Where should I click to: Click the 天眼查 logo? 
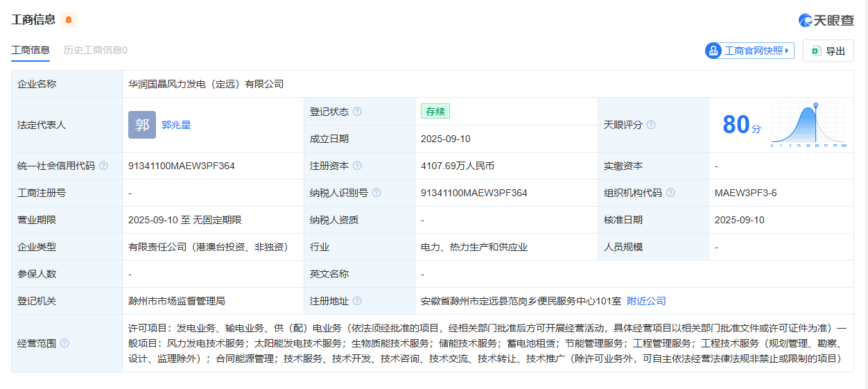pos(826,20)
